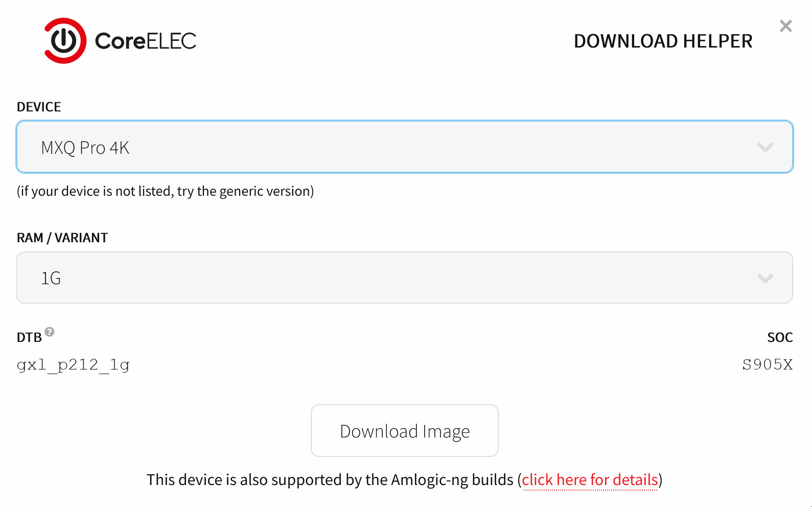Click the Download Image button

coord(405,431)
